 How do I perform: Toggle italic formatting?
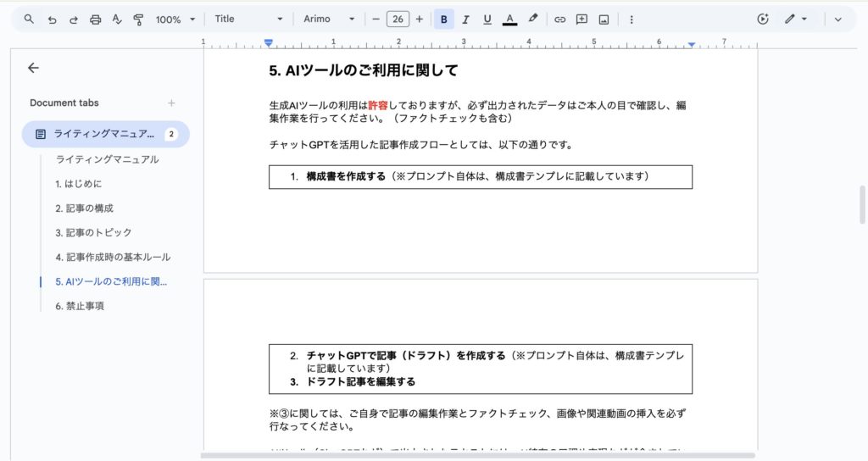coord(465,19)
